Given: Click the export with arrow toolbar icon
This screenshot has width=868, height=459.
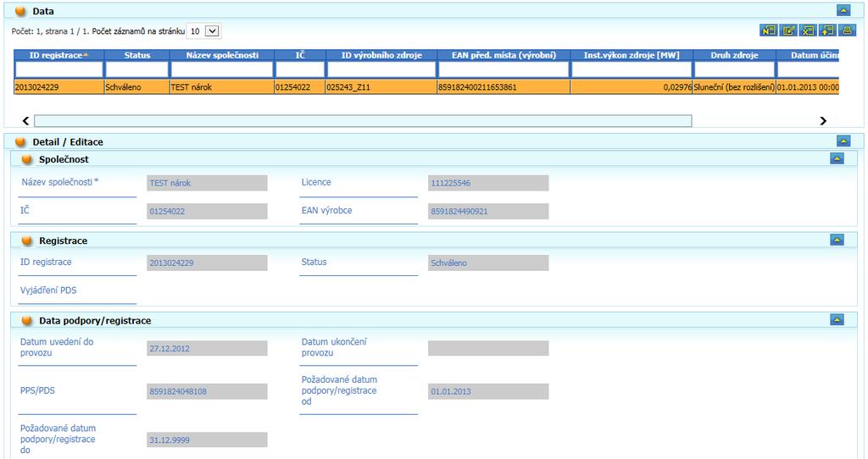Looking at the screenshot, I should click(x=827, y=30).
